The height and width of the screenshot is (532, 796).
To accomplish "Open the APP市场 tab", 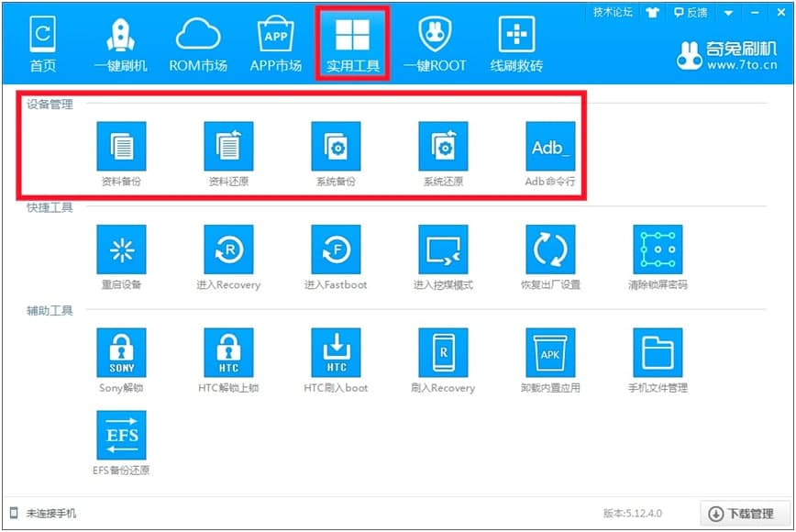I will (x=276, y=44).
